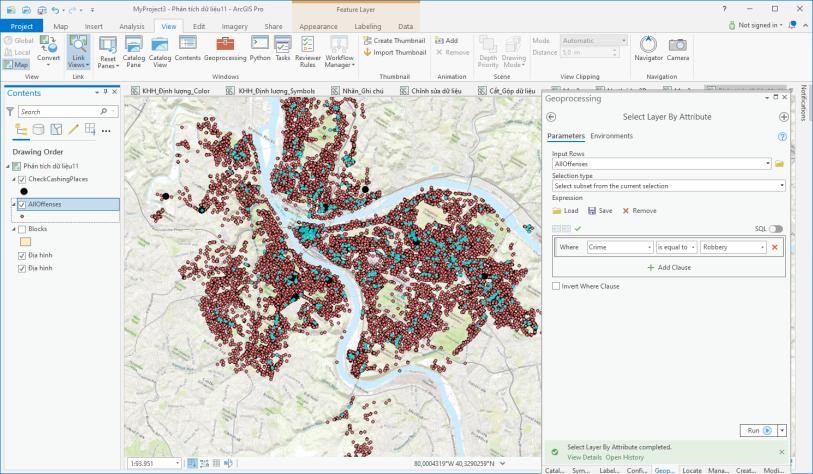The height and width of the screenshot is (474, 813).
Task: Switch to List By Data Source
Action: click(x=38, y=130)
